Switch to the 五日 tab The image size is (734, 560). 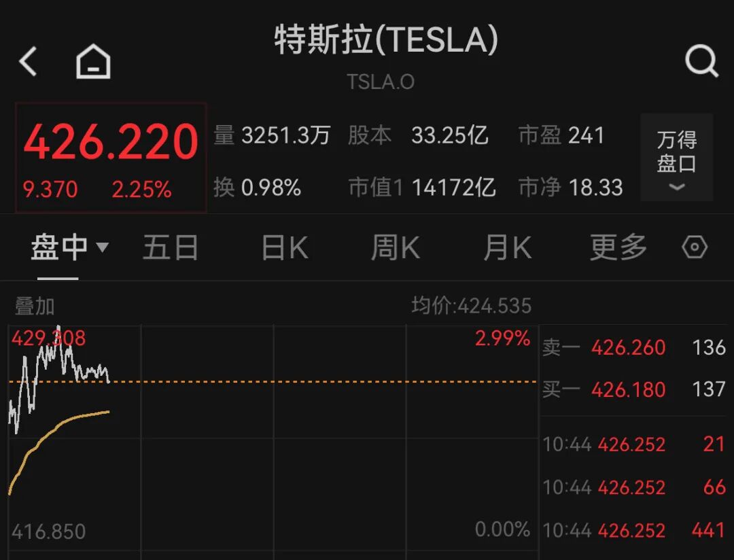(170, 248)
